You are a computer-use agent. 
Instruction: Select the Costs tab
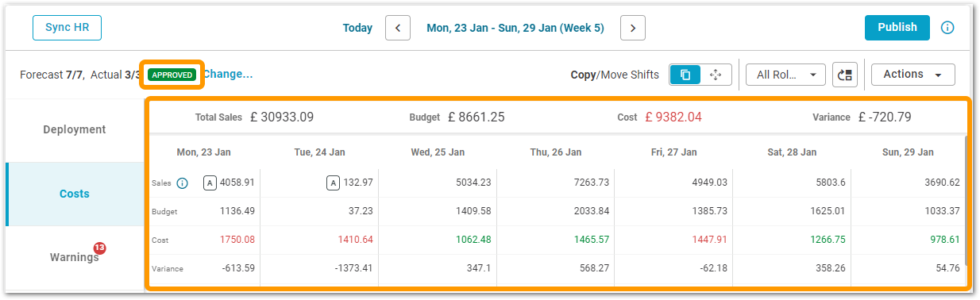(75, 194)
